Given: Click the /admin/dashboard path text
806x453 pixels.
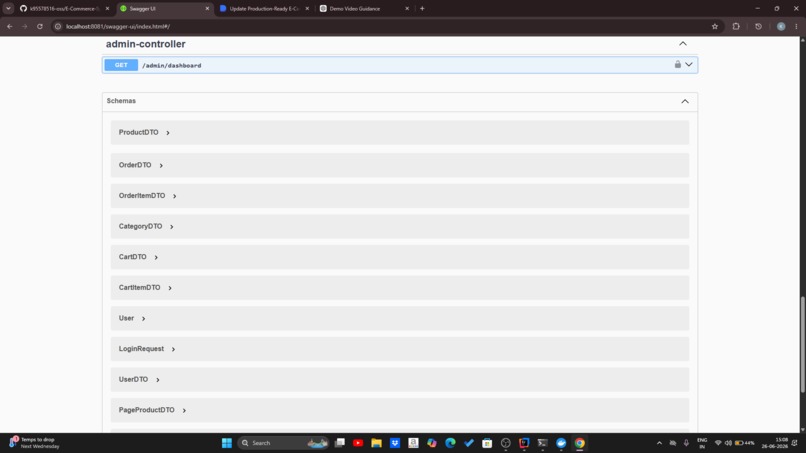Looking at the screenshot, I should 172,66.
